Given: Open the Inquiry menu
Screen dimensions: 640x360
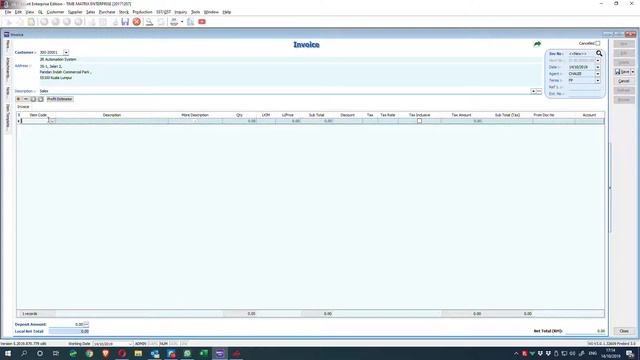Looking at the screenshot, I should point(180,12).
